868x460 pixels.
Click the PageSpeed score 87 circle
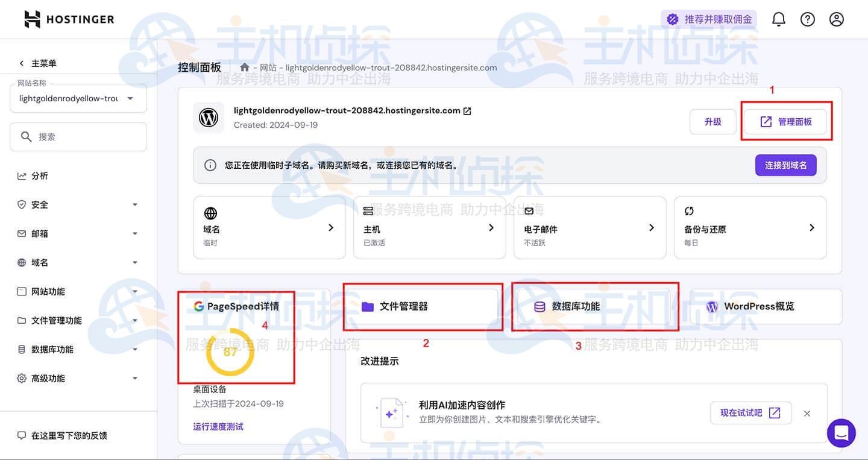pos(230,352)
